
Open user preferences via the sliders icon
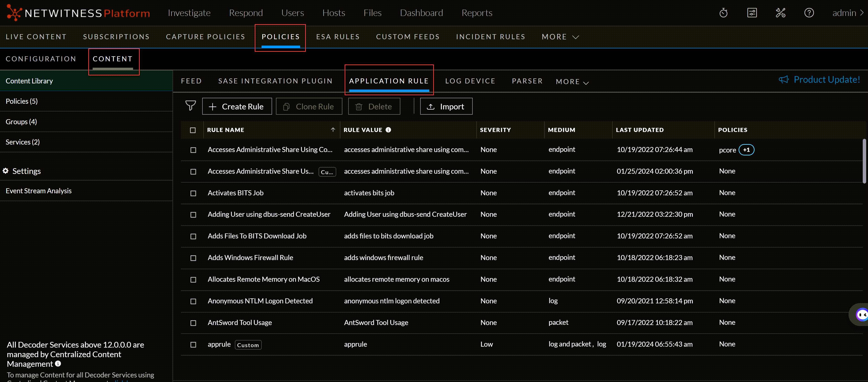752,13
